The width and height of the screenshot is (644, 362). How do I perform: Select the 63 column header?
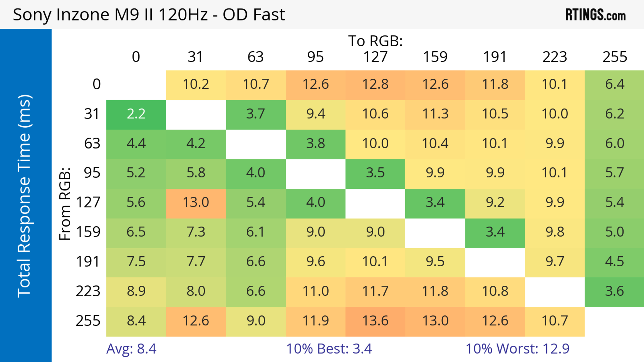click(x=255, y=57)
